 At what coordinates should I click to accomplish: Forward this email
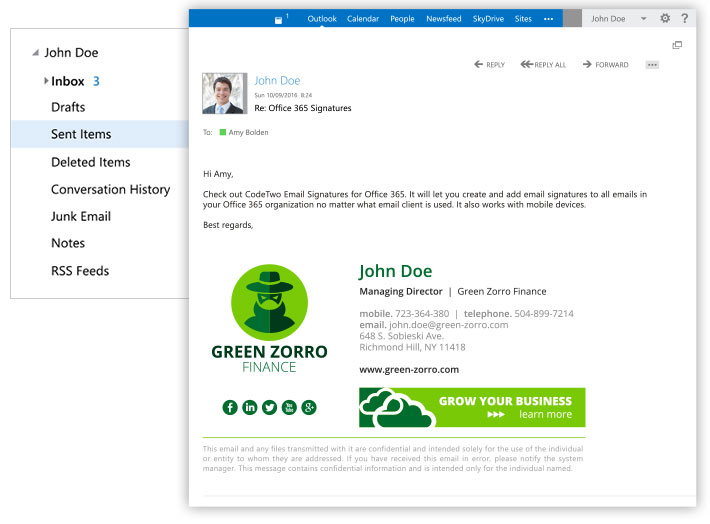pos(605,64)
